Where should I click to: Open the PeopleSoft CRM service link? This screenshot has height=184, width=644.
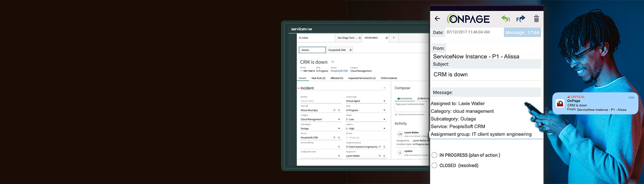339,71
